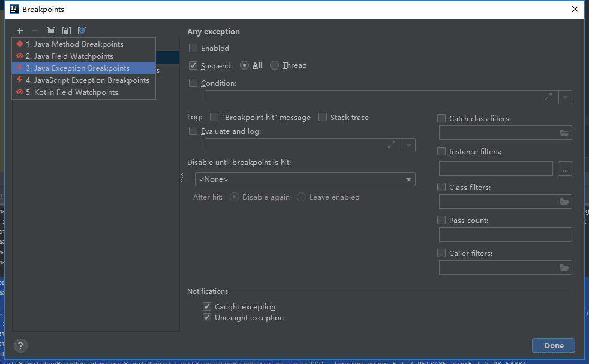Click the Add breakpoint plus icon
589x364 pixels.
coord(20,31)
